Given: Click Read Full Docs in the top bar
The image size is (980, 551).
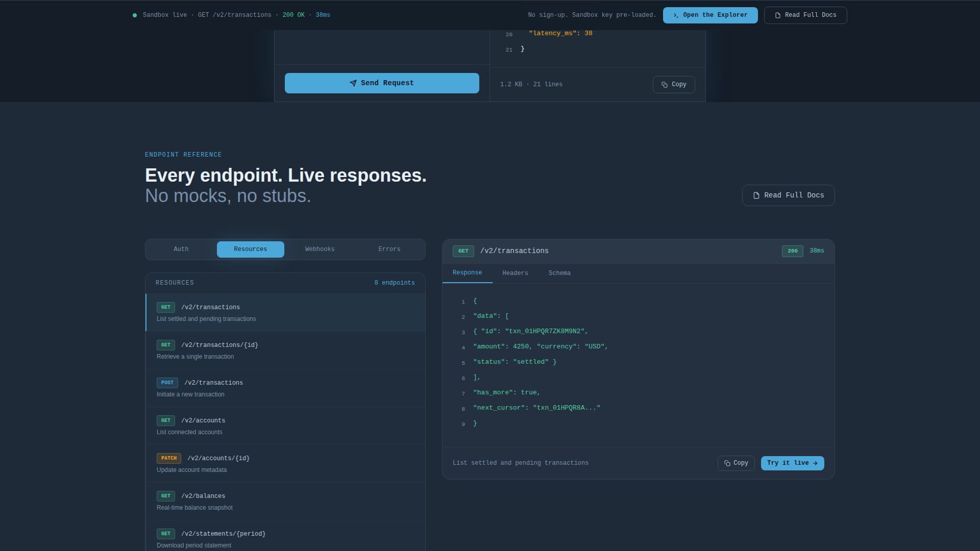Looking at the screenshot, I should point(805,15).
